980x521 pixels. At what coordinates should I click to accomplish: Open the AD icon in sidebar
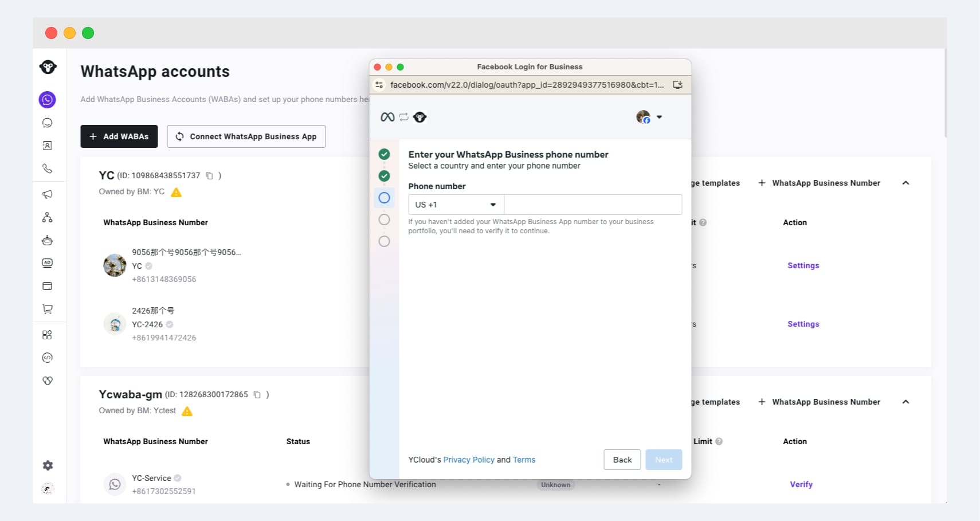click(x=48, y=263)
